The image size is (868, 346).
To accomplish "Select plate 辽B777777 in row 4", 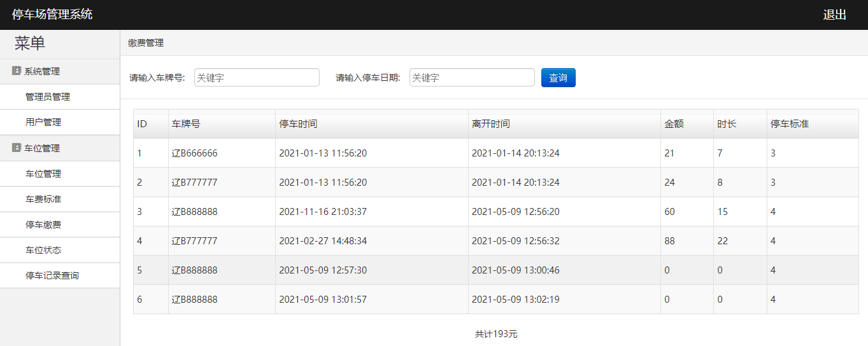I will 194,241.
